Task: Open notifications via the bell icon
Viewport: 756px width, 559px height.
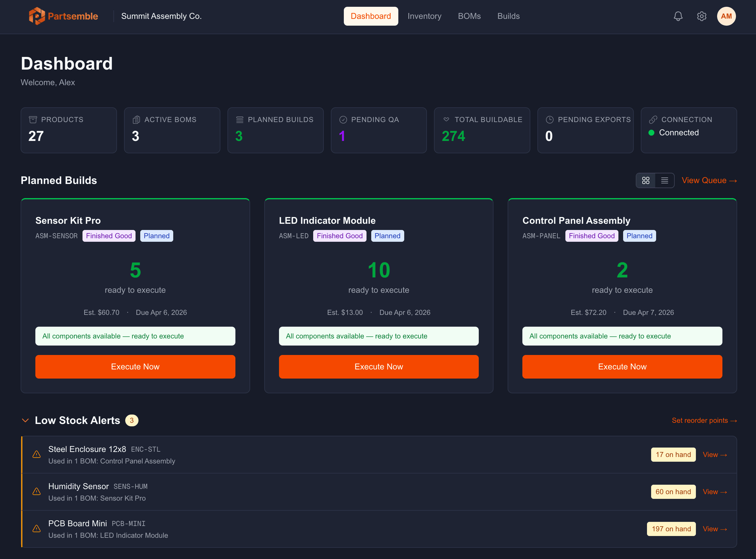Action: pyautogui.click(x=678, y=16)
